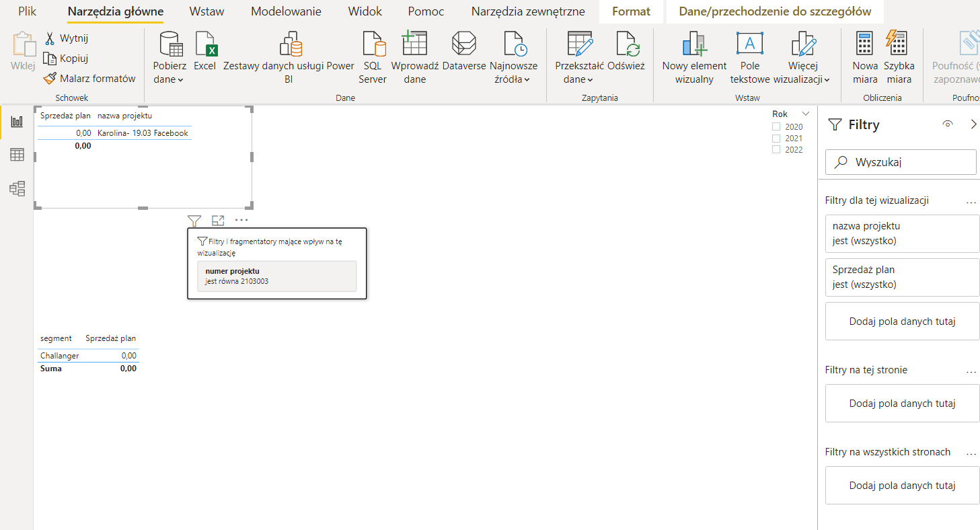Collapse the Filtry pane with the arrow

(x=973, y=124)
